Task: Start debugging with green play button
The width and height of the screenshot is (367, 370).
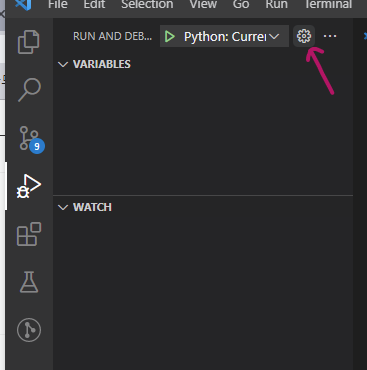Action: 170,36
